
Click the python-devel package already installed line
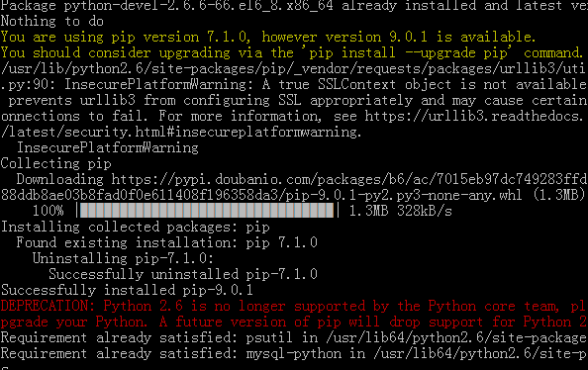294,6
